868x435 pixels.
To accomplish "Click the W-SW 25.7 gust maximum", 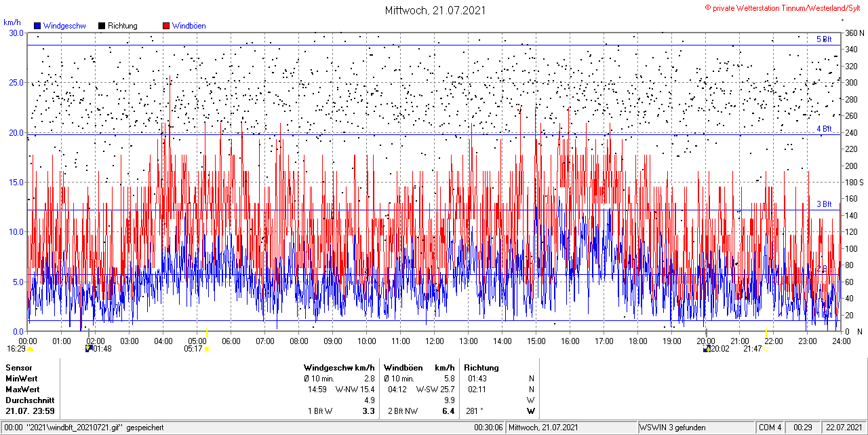I will coord(435,390).
